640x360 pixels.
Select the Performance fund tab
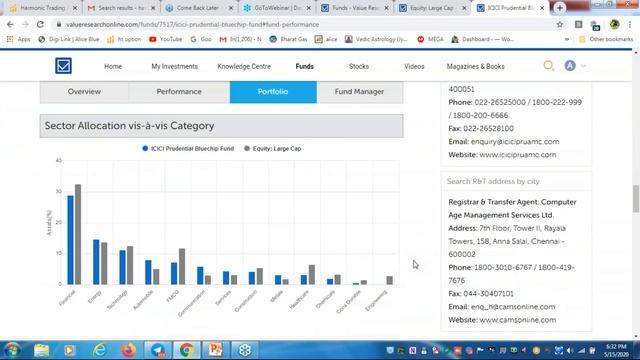[179, 92]
